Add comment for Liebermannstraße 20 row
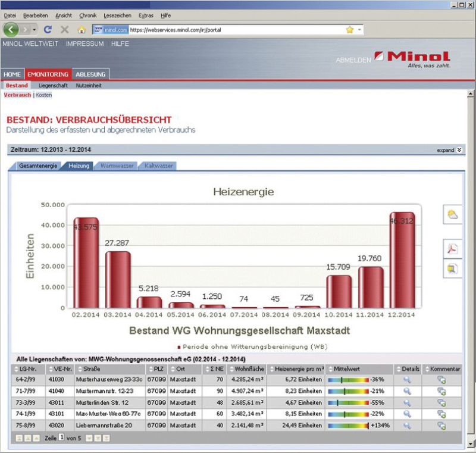476x453 pixels. point(441,426)
